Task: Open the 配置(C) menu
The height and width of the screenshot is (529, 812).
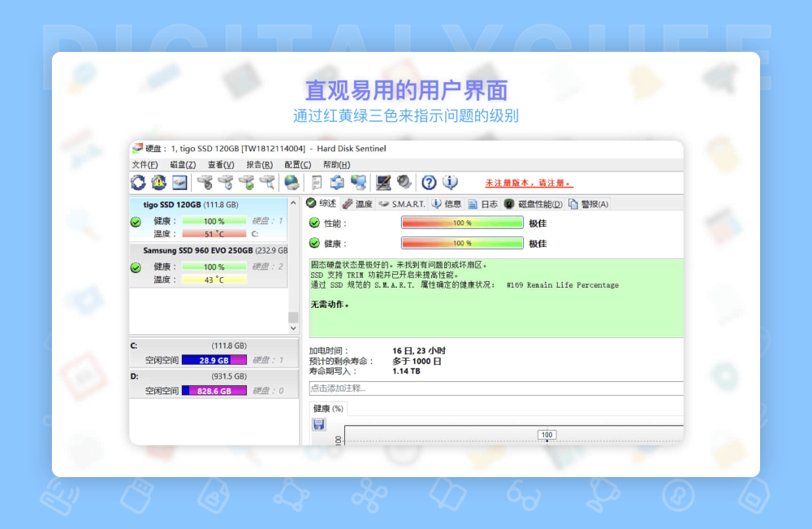Action: pyautogui.click(x=298, y=165)
